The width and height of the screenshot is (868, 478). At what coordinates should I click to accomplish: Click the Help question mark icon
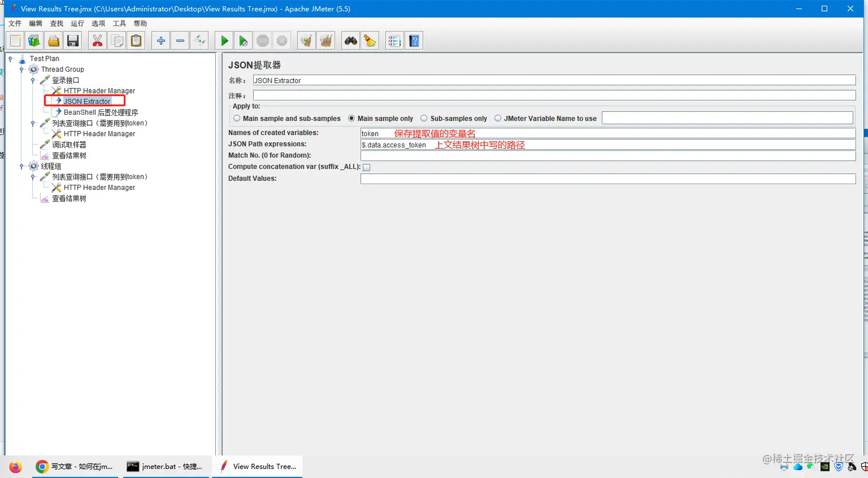414,41
